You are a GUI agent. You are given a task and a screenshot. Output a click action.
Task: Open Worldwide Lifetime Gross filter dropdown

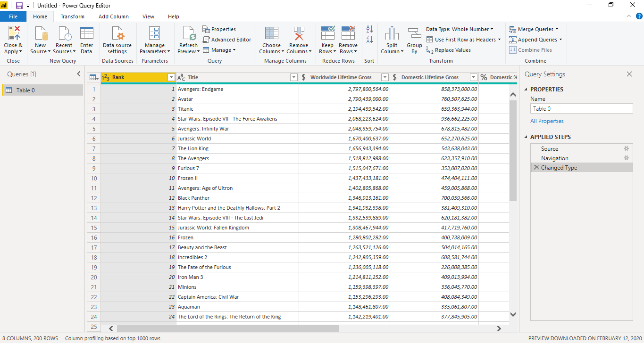click(385, 77)
